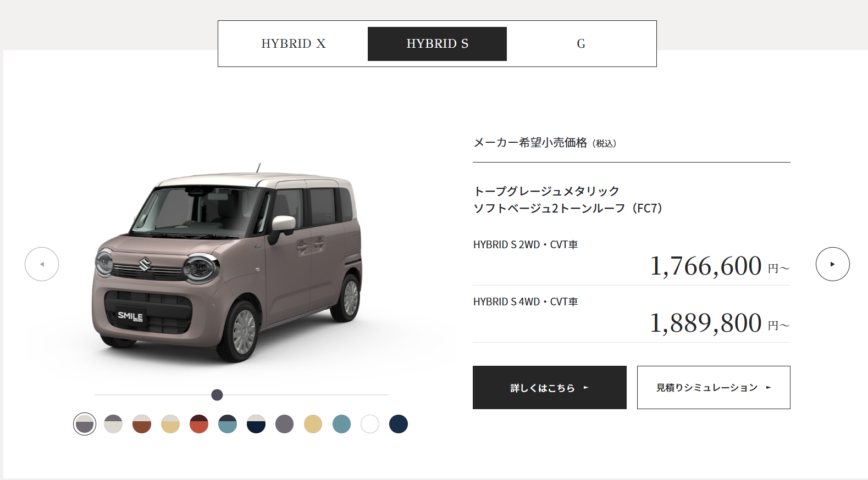Select the solid teal blue swatch

pos(341,424)
